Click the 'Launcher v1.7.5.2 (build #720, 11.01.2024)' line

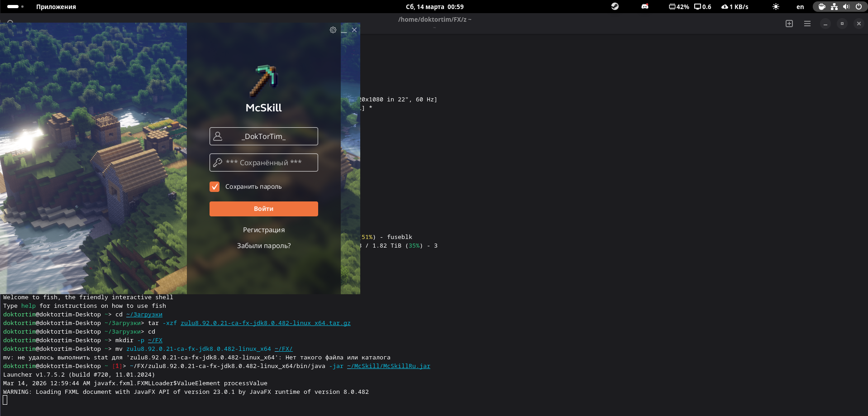pos(79,375)
